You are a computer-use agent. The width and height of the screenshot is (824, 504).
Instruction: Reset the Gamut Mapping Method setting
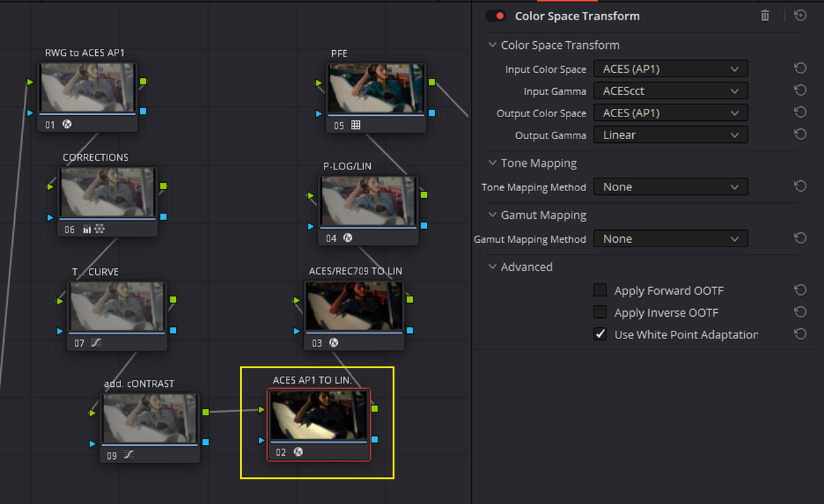coord(800,238)
